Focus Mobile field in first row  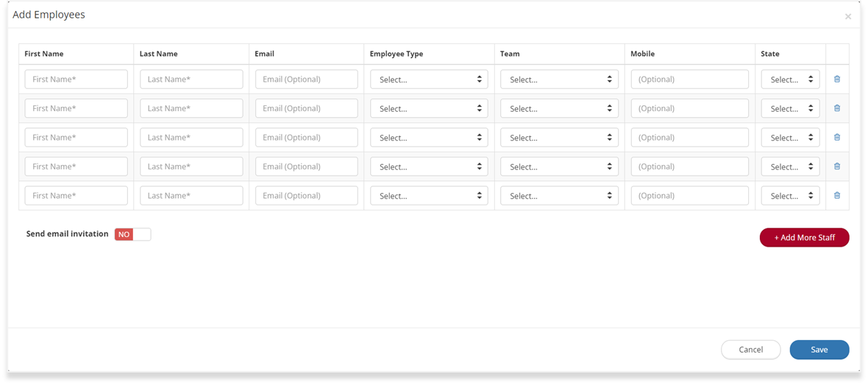click(690, 80)
